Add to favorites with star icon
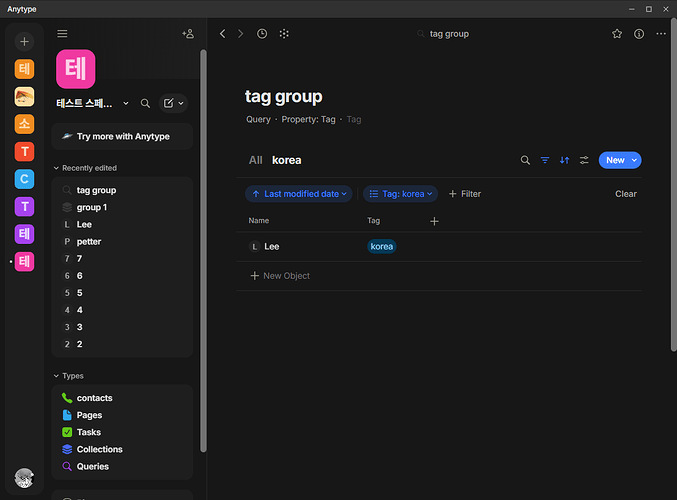Viewport: 677px width, 500px height. coord(617,34)
